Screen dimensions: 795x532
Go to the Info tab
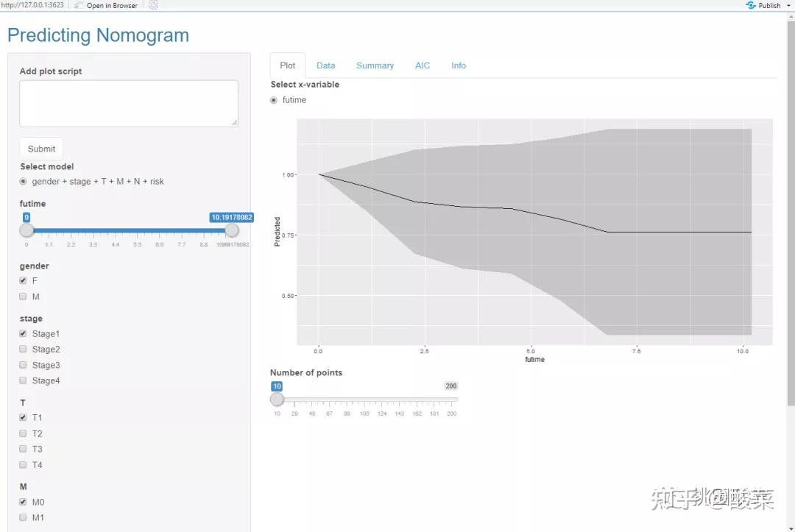459,65
